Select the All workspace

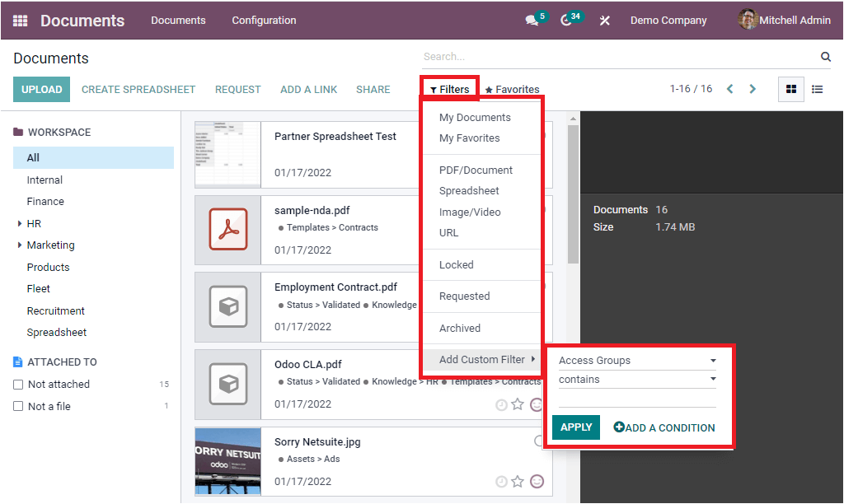coord(93,157)
